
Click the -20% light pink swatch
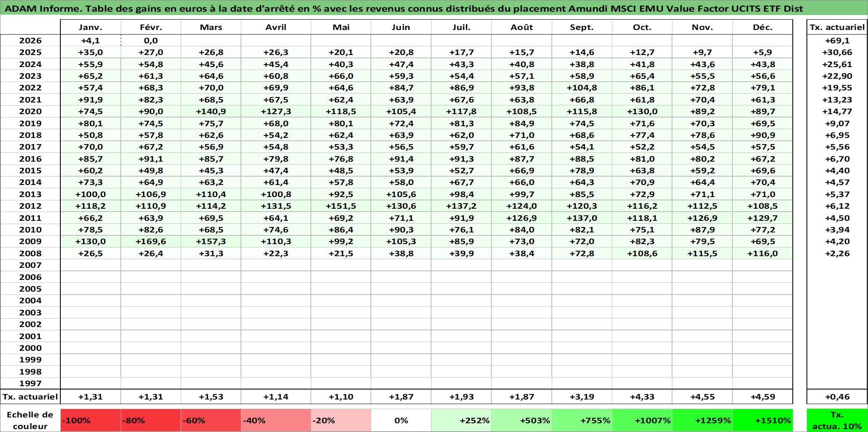341,420
